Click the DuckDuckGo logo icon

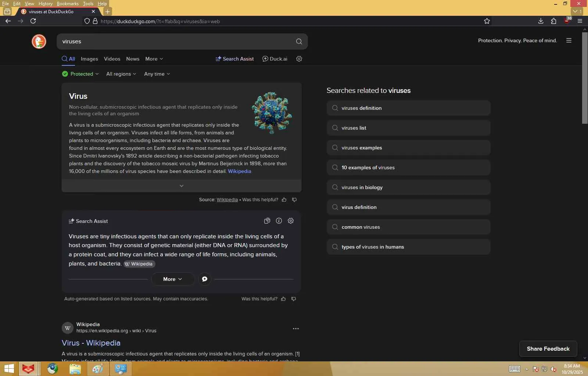click(x=39, y=41)
